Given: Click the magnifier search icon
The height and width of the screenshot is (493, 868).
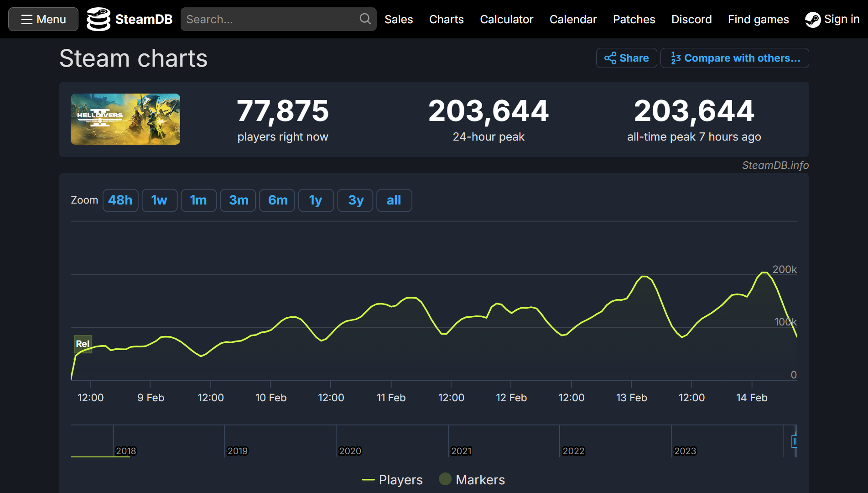Looking at the screenshot, I should [365, 19].
